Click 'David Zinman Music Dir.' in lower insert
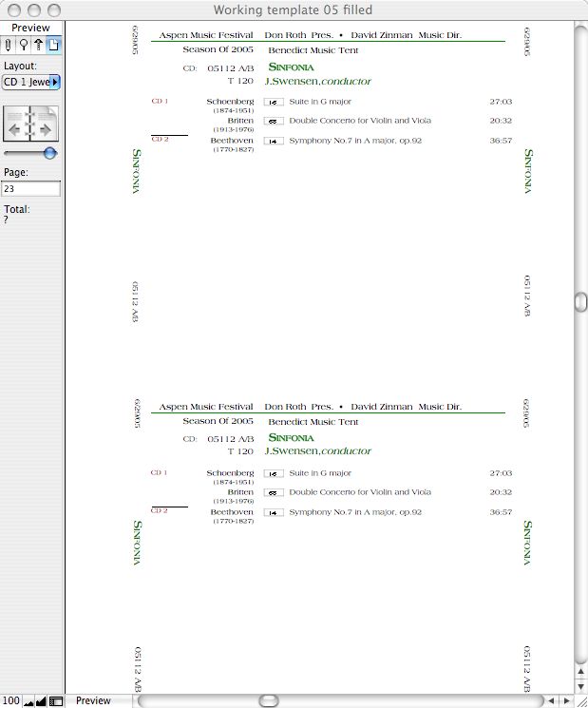Screen dimensions: 588x708 click(x=407, y=407)
